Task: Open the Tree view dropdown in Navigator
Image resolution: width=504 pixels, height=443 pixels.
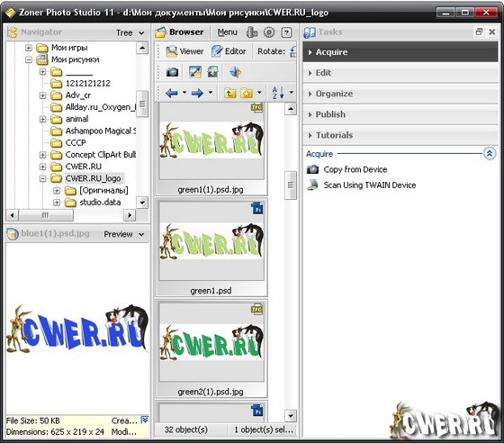Action: (x=130, y=32)
